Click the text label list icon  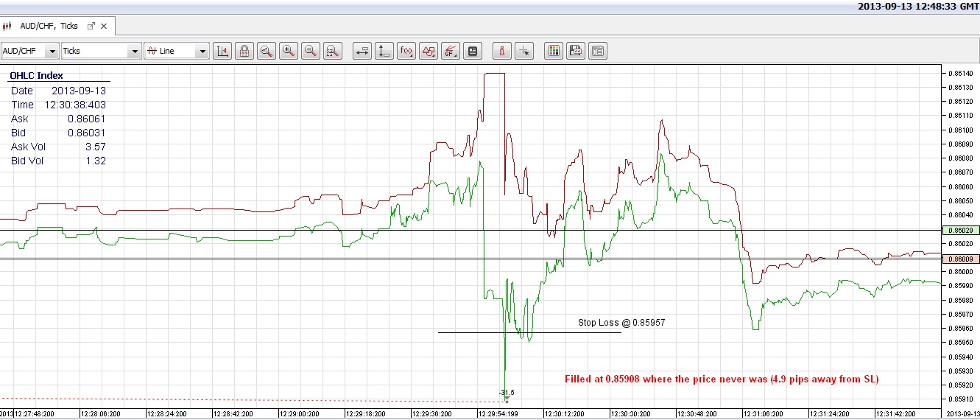point(473,51)
